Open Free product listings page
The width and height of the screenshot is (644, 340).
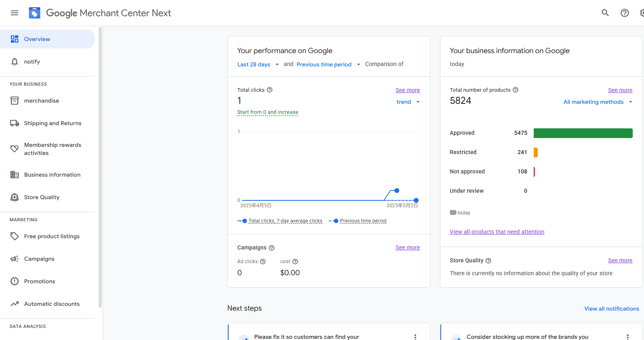tap(47, 236)
